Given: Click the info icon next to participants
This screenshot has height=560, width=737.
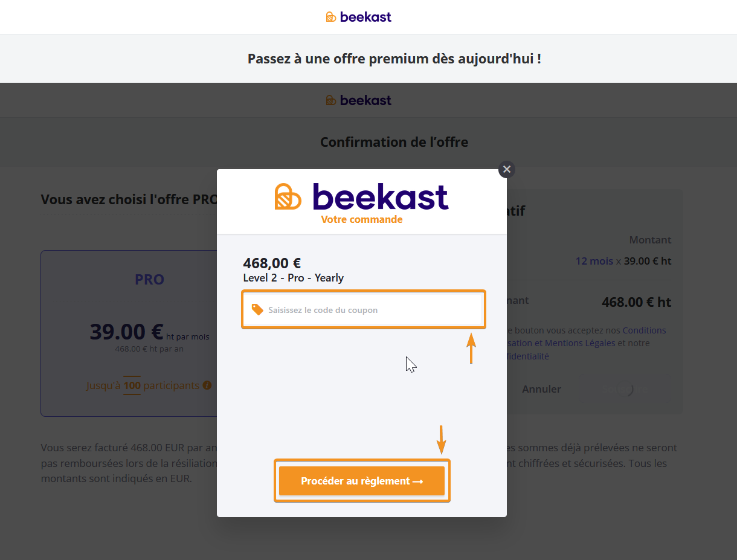Looking at the screenshot, I should coord(207,385).
